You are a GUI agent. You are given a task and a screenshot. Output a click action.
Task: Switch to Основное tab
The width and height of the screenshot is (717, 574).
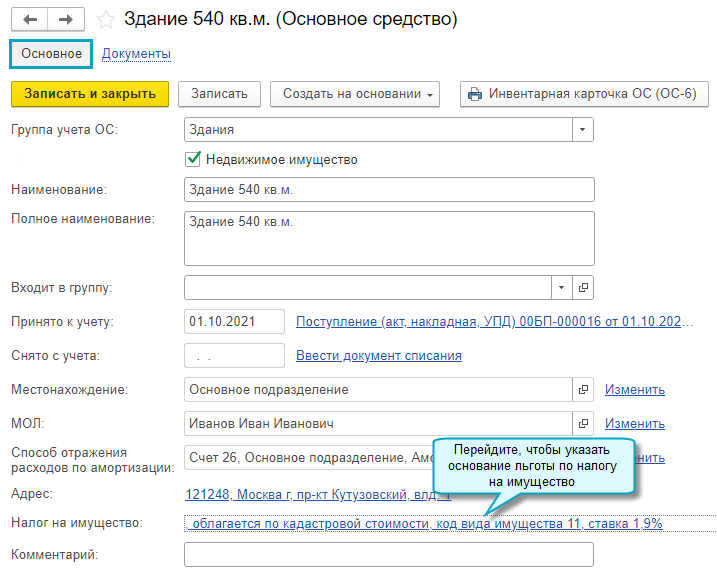[x=51, y=54]
